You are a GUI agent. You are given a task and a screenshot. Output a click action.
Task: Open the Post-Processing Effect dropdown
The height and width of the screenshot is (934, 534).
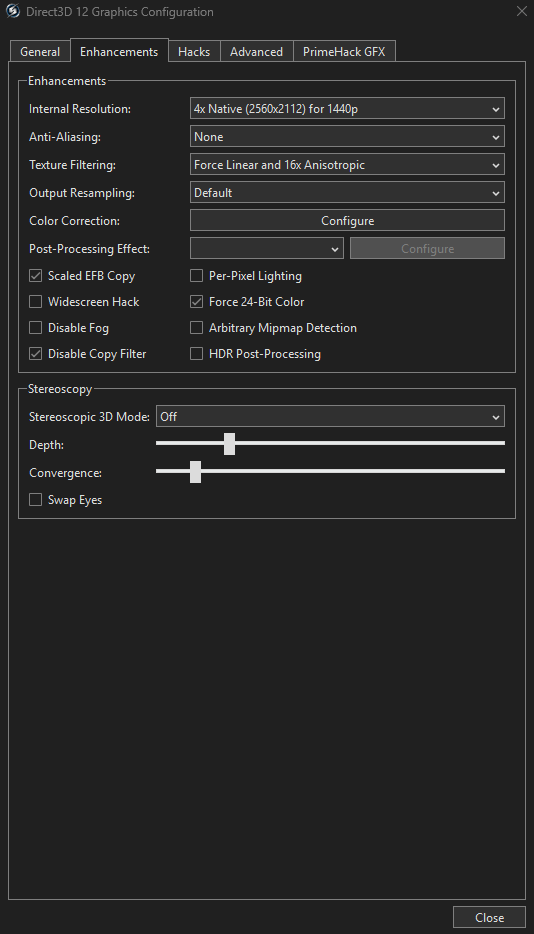[x=266, y=248]
